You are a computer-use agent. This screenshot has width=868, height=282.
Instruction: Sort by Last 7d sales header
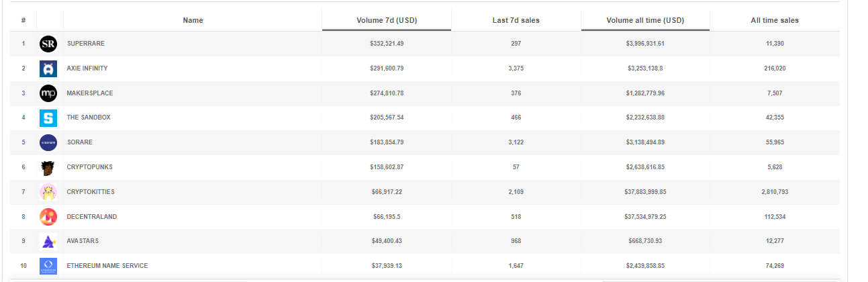tap(516, 20)
